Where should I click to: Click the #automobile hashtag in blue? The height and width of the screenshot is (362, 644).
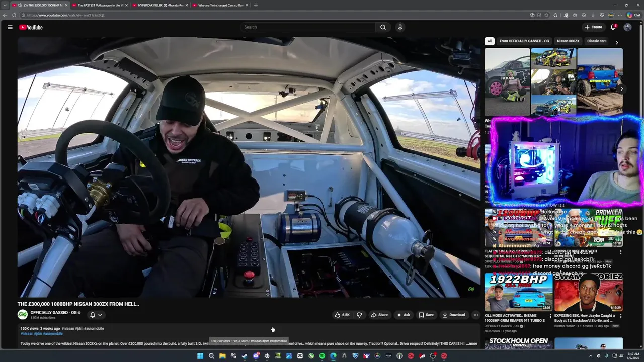53,334
